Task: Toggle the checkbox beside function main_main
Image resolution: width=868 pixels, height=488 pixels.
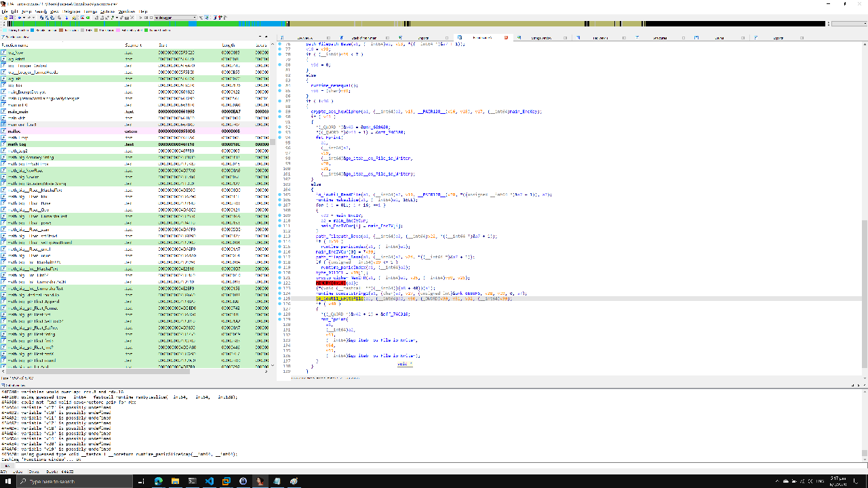Action: tap(3, 112)
